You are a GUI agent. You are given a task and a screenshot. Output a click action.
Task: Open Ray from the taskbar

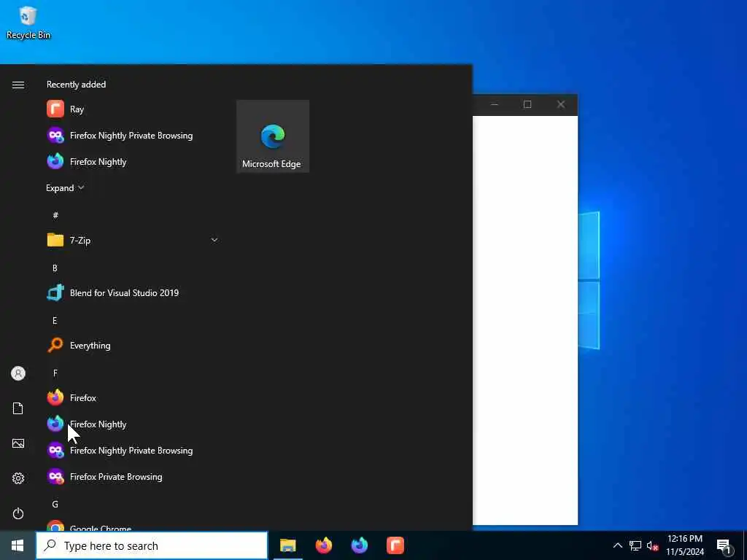coord(395,545)
